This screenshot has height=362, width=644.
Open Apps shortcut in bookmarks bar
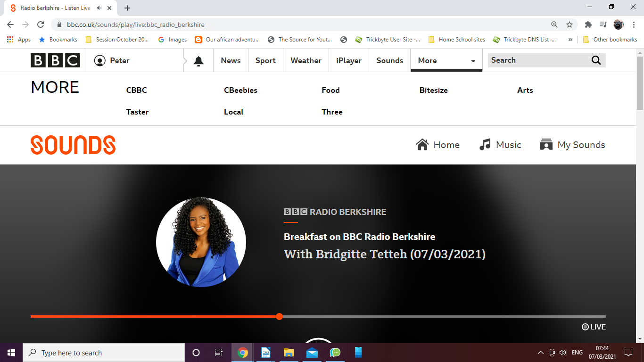pos(19,40)
